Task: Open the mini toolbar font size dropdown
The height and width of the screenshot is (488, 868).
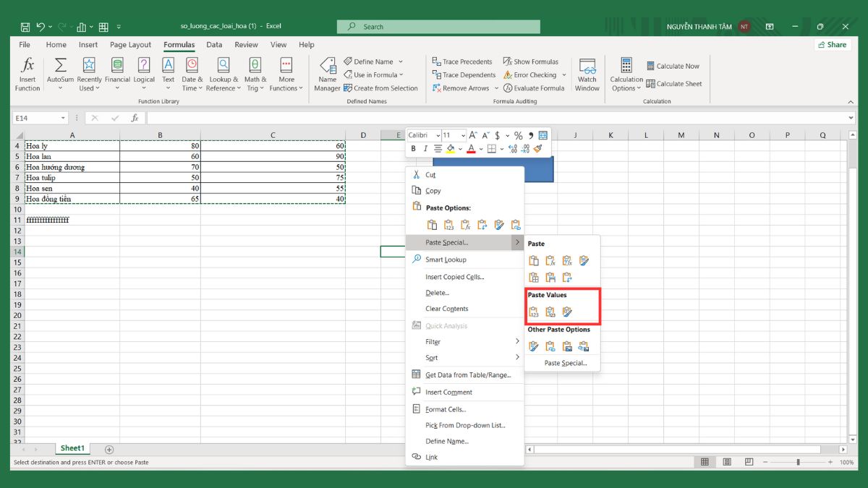Action: click(464, 135)
